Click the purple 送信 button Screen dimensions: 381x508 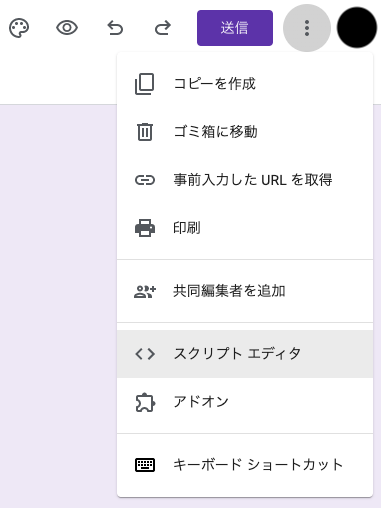click(235, 28)
